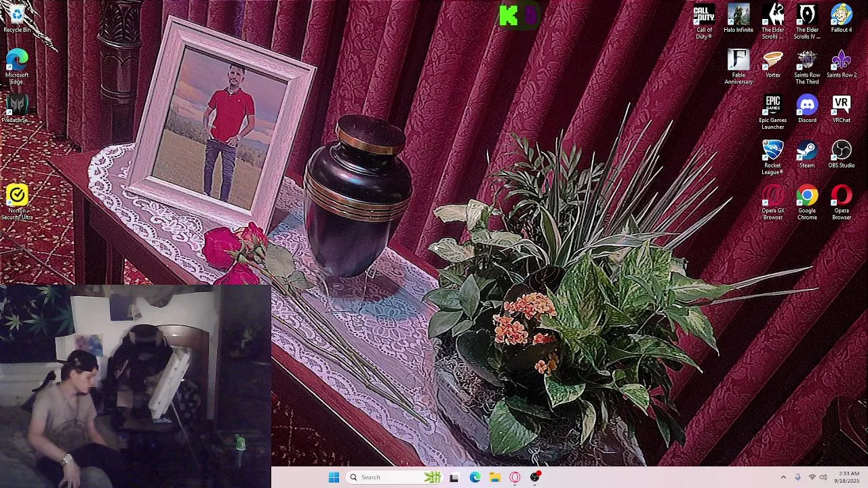Open the Opera GX Browser desktop shortcut
Screen dimensions: 868x488
773,202
